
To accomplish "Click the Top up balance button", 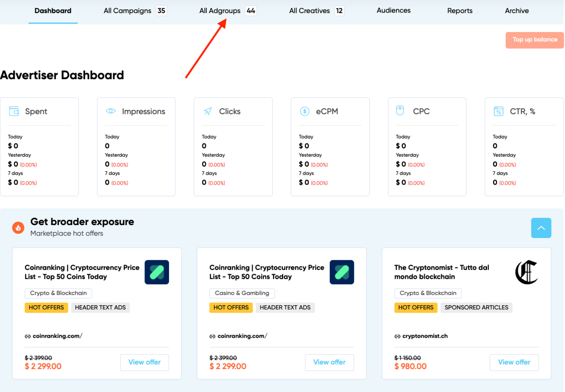I will coord(534,40).
